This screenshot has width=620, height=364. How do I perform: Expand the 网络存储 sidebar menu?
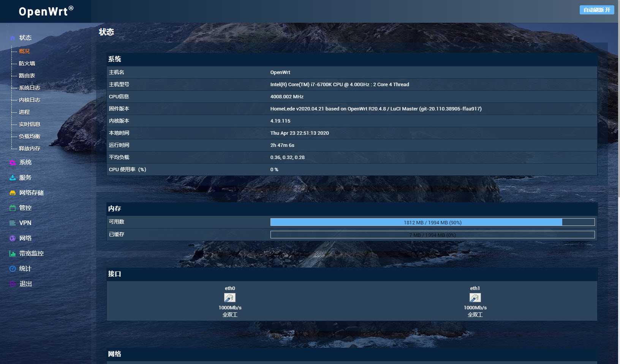click(32, 192)
